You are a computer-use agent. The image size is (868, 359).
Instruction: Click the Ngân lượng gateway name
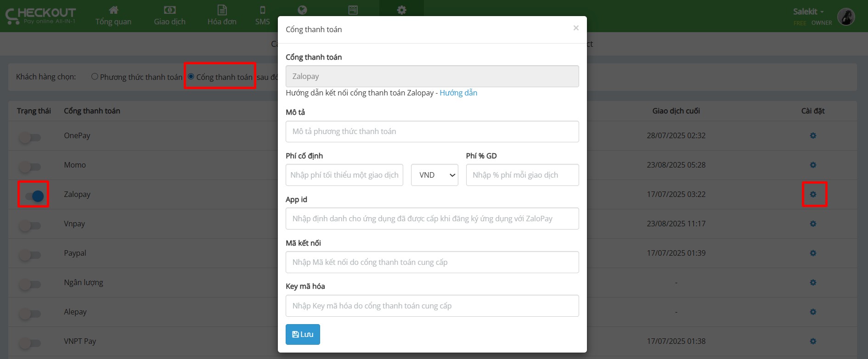tap(84, 282)
